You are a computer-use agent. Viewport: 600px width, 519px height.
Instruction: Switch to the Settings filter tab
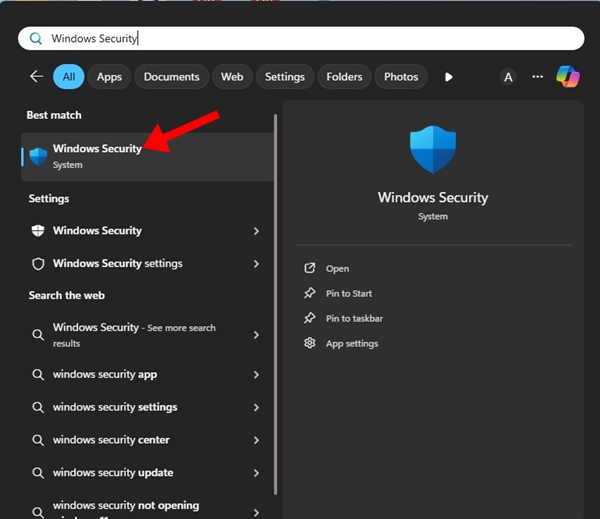pos(285,77)
